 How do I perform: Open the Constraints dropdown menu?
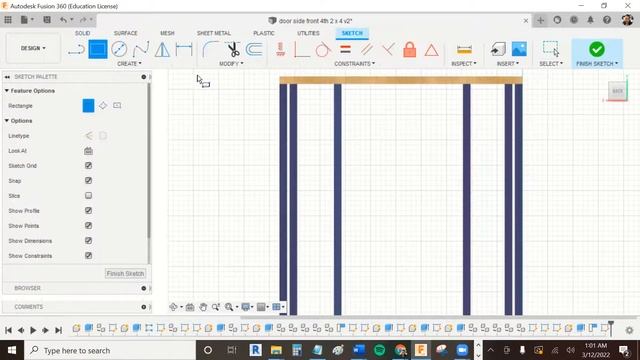point(354,64)
